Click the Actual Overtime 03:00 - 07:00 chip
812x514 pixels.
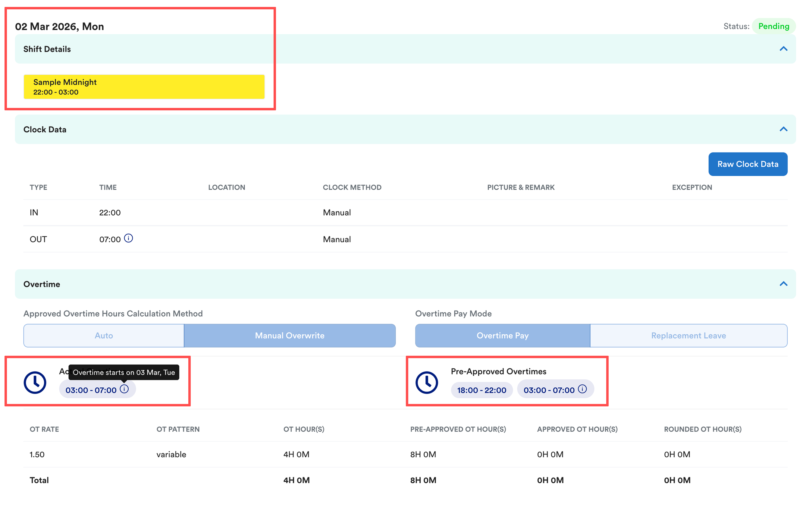[x=91, y=390]
